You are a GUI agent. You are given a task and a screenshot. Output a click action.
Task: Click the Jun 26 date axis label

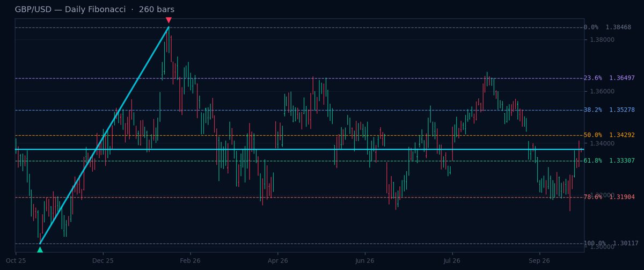pos(365,261)
